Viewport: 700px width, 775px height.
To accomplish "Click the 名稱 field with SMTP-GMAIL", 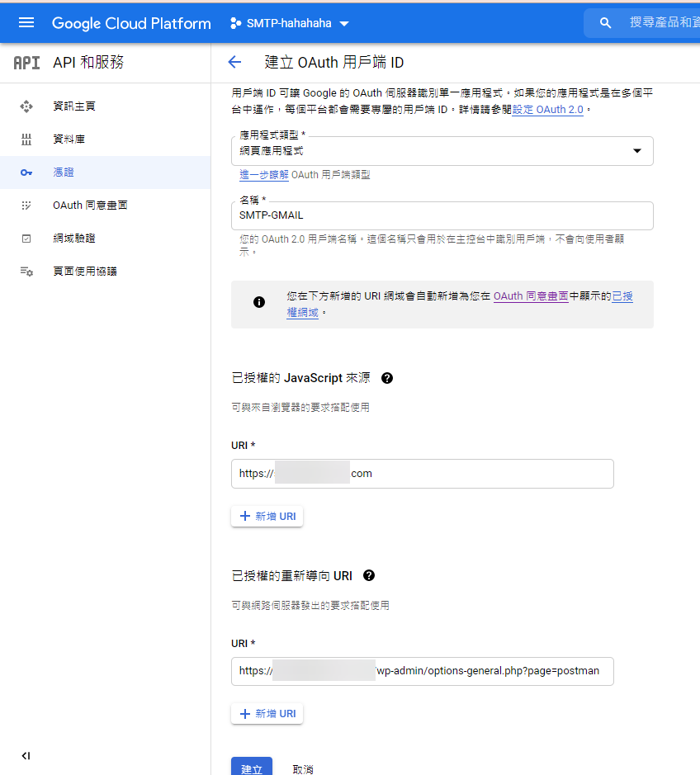I will click(x=442, y=215).
